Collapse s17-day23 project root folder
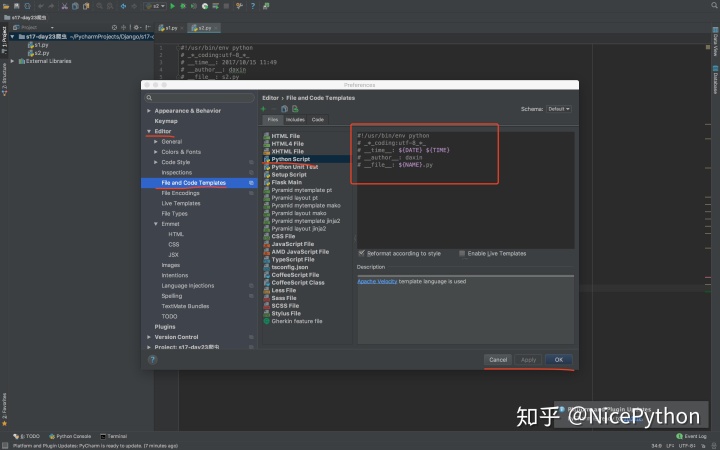 click(12, 36)
